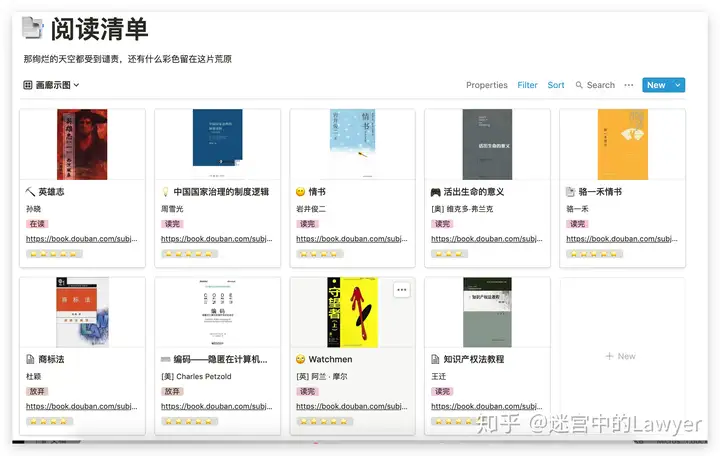Click the star rating on 商标法 card
Image resolution: width=720 pixels, height=456 pixels.
[50, 421]
